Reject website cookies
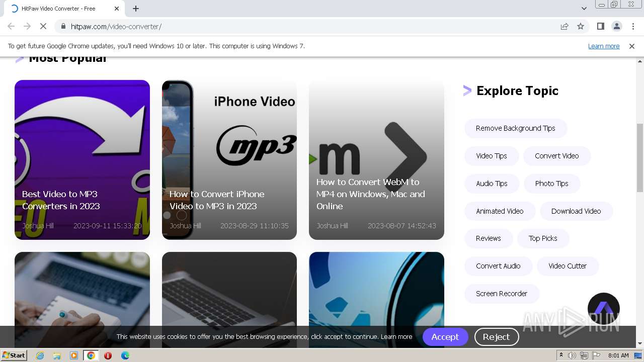Screen dimensions: 644x362 point(497,337)
